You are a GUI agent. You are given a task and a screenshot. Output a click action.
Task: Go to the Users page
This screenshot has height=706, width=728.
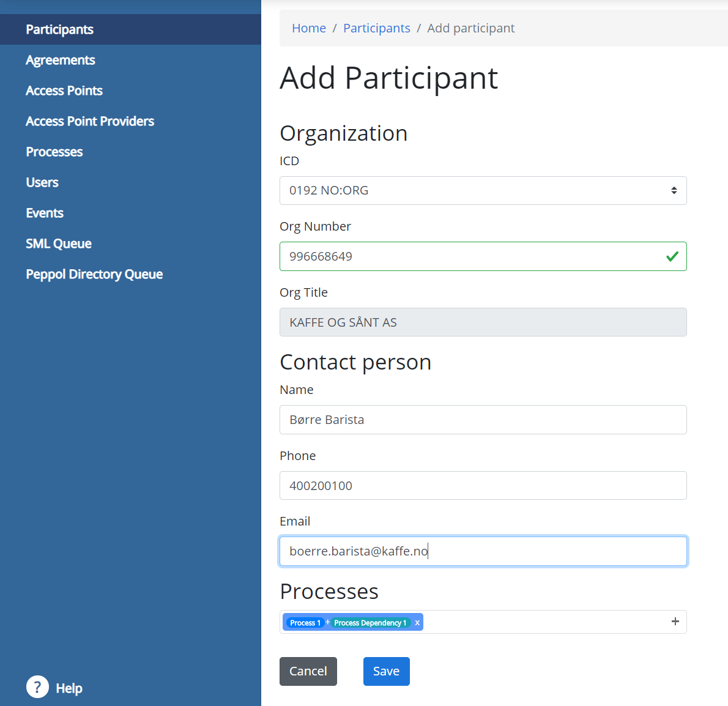coord(42,182)
